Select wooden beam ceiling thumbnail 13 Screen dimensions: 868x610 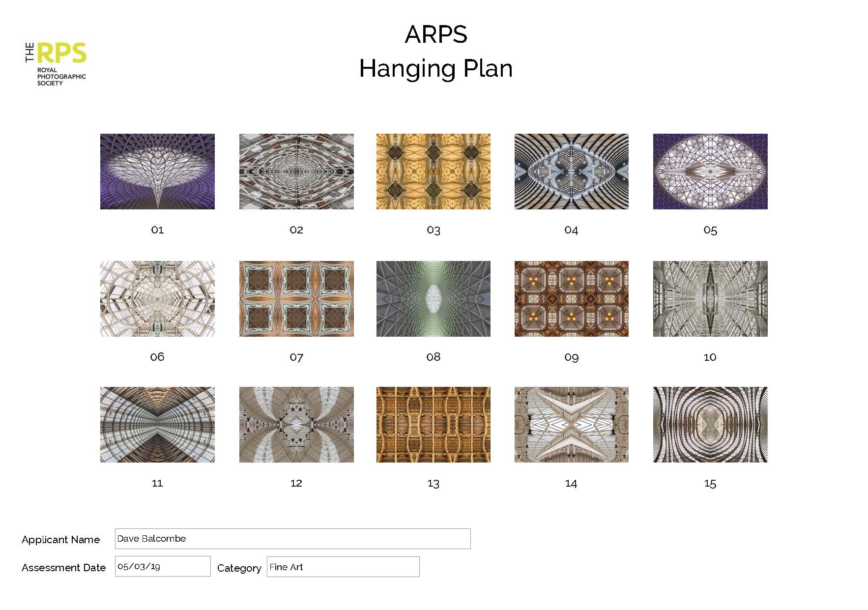point(433,425)
